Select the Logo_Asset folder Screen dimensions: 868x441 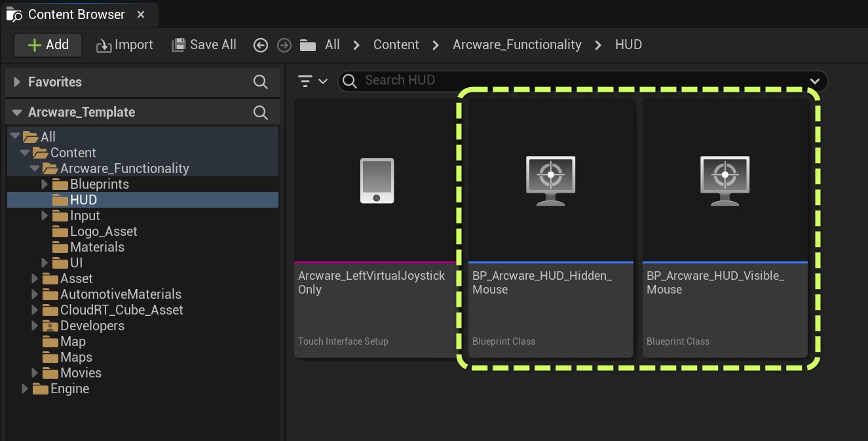point(103,231)
